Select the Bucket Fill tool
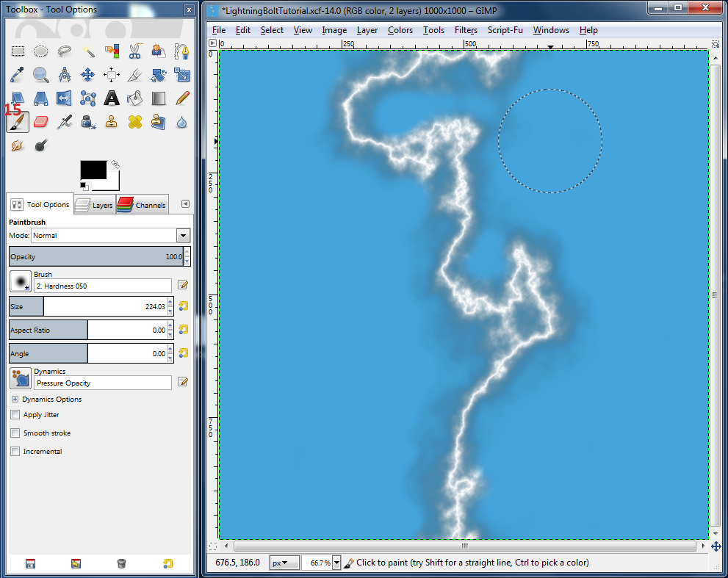The image size is (728, 578). click(135, 98)
